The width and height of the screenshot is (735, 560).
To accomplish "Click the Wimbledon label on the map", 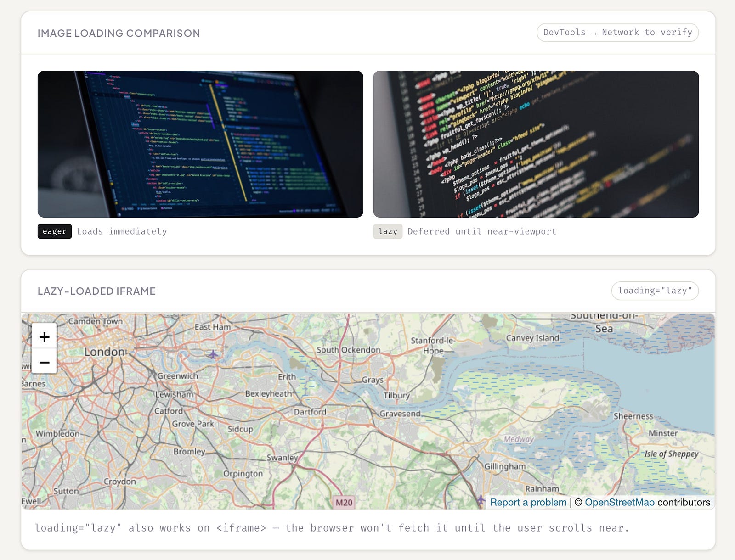I will click(x=58, y=433).
